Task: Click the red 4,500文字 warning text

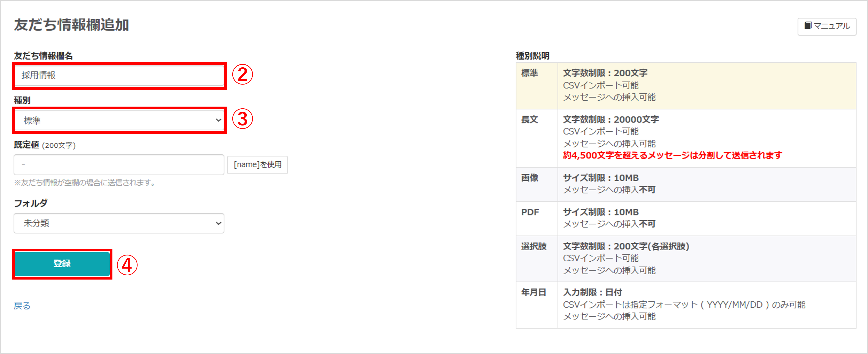Action: (x=673, y=155)
